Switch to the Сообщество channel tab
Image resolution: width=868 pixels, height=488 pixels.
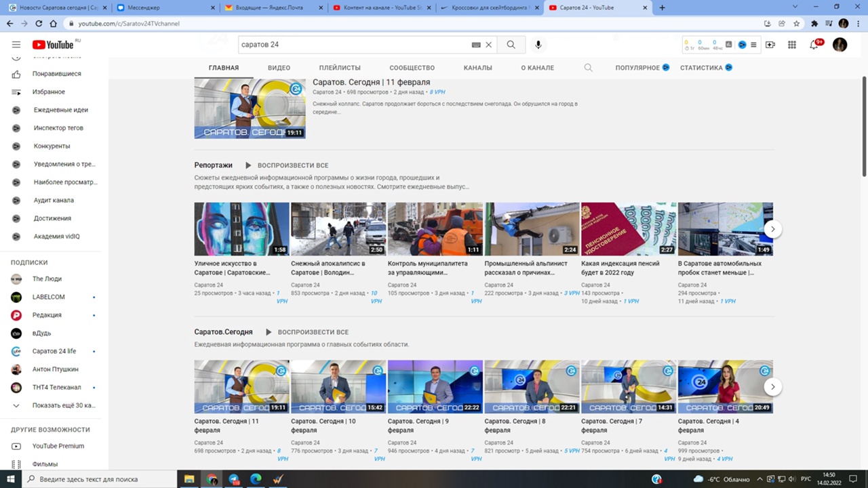click(x=412, y=68)
